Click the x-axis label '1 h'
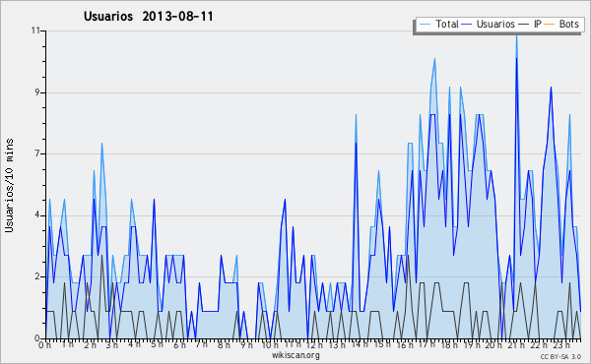Image resolution: width=591 pixels, height=364 pixels. [67, 344]
